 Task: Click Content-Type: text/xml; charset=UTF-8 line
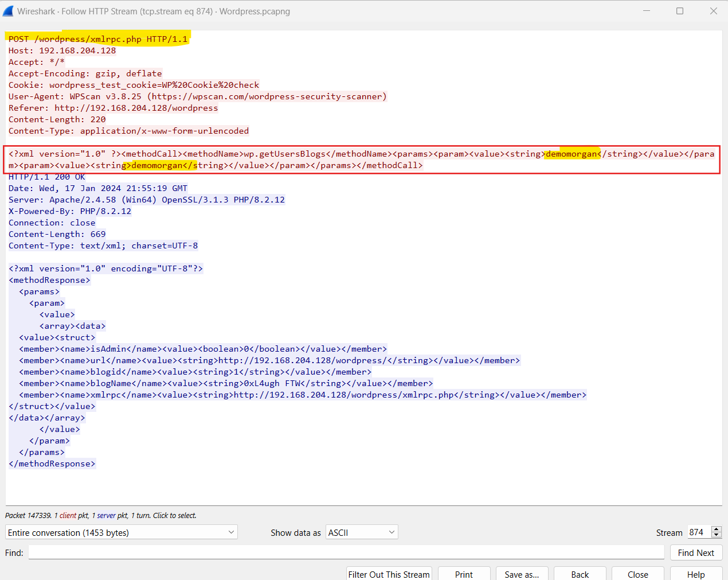(103, 246)
